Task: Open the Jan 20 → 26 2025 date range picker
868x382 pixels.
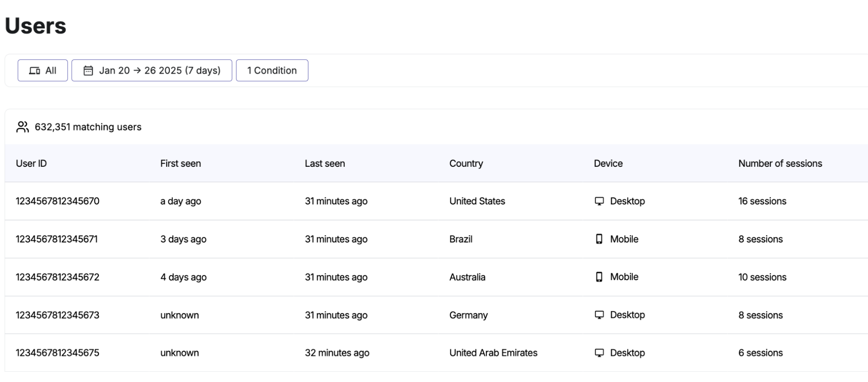Action: point(152,70)
